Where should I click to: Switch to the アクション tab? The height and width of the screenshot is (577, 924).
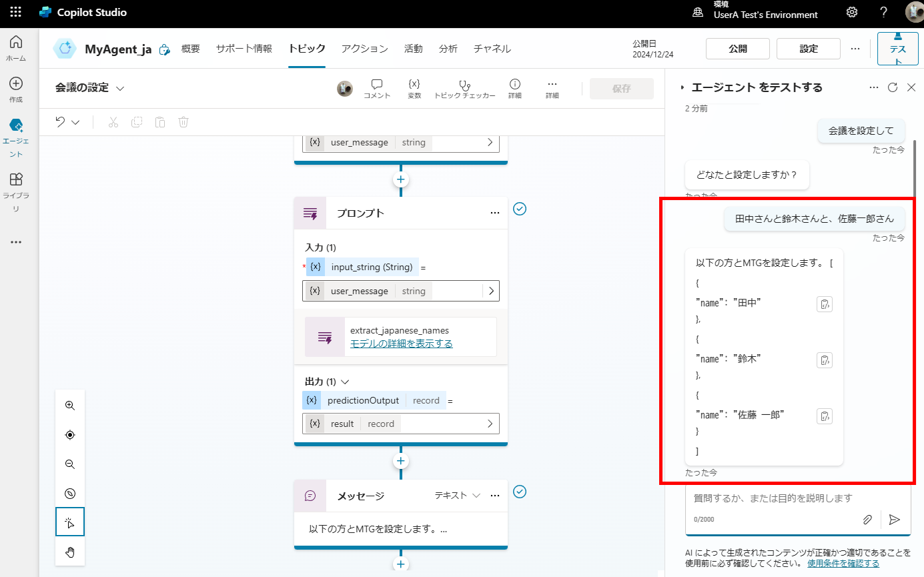point(364,49)
